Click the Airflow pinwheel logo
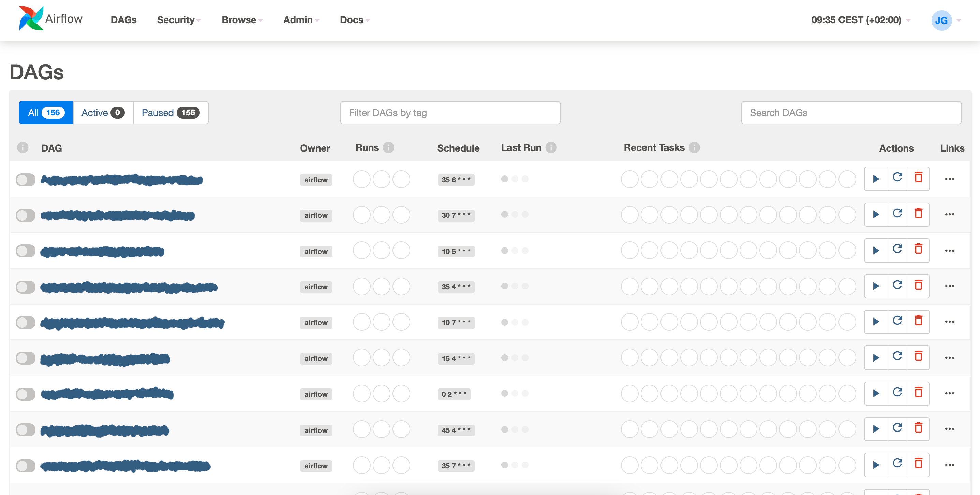Image resolution: width=980 pixels, height=495 pixels. [31, 19]
